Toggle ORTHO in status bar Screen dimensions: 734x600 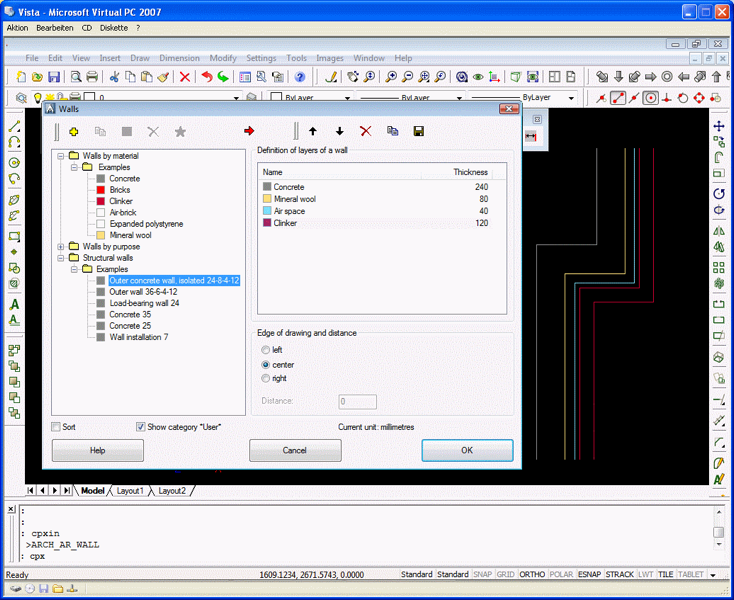coord(532,574)
